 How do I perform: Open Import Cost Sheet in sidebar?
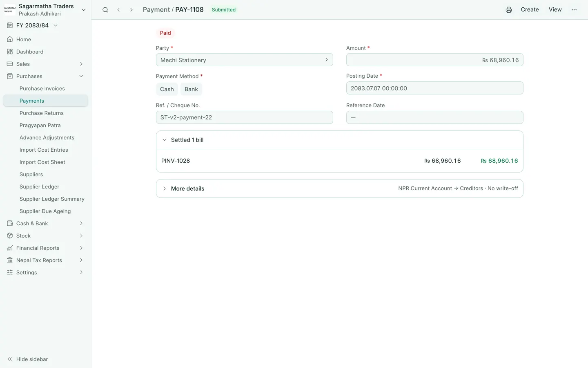coord(42,162)
